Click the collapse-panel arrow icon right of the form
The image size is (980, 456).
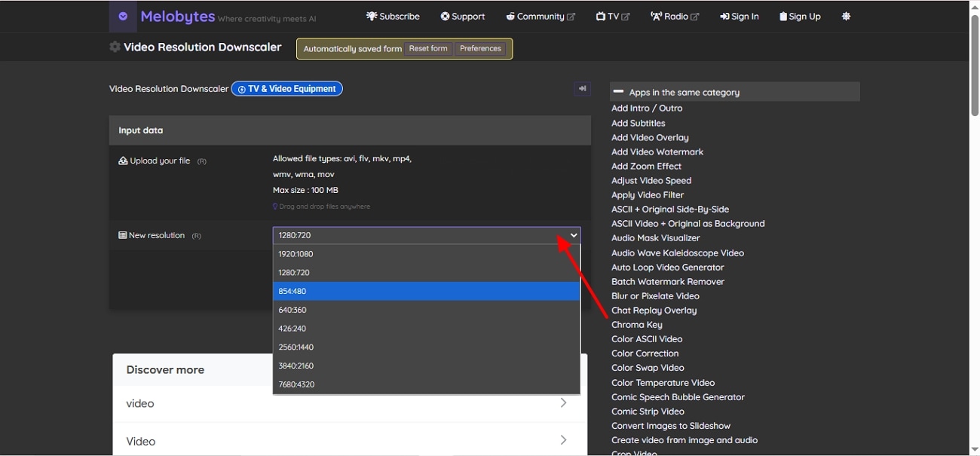pyautogui.click(x=581, y=88)
